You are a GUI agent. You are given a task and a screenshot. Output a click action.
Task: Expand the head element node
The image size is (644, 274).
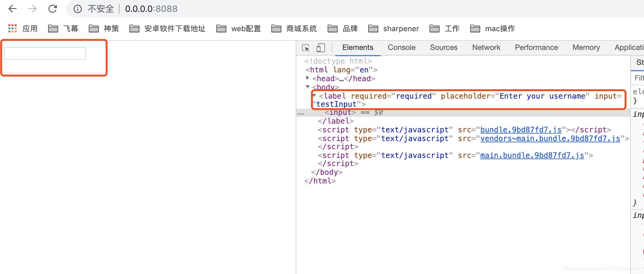[308, 78]
